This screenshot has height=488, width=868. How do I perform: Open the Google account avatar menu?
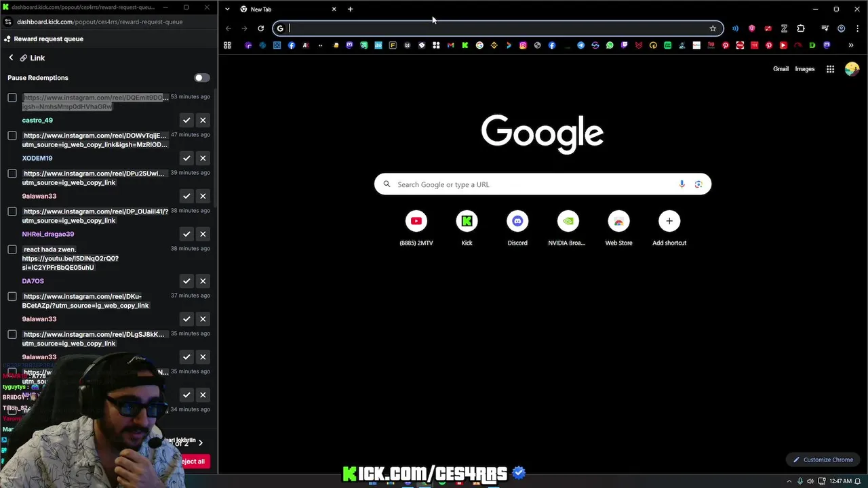click(x=852, y=69)
